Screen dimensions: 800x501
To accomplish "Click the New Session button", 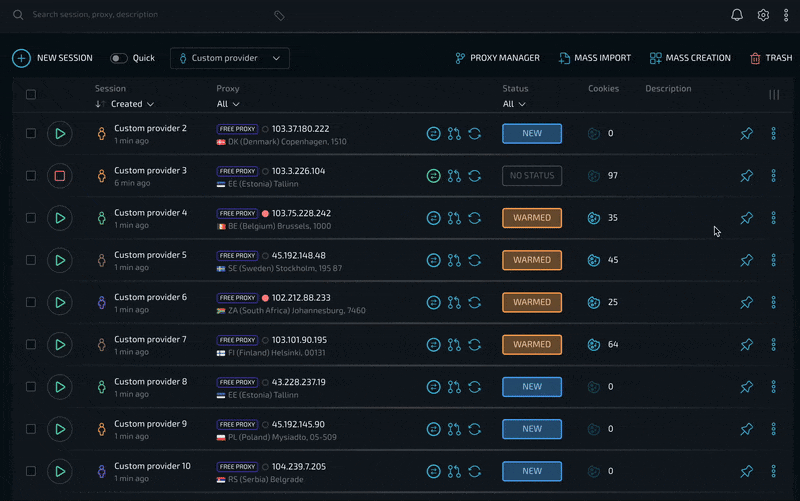I will point(53,58).
